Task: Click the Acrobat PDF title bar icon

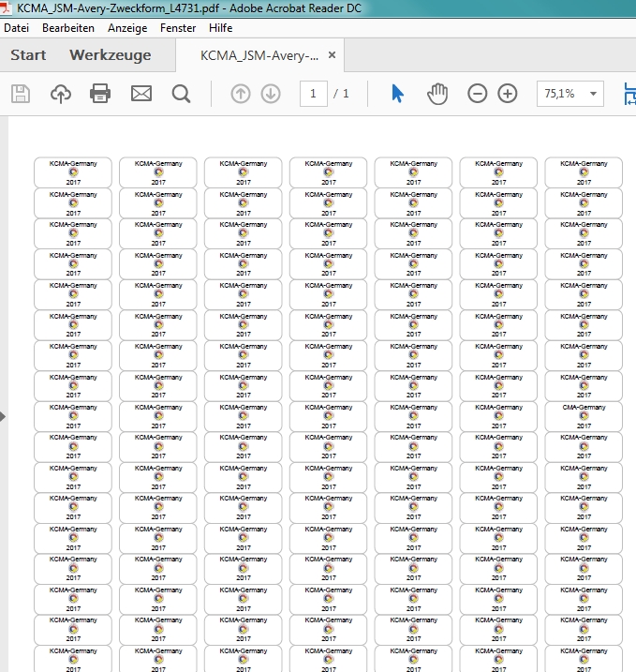Action: 5,8
